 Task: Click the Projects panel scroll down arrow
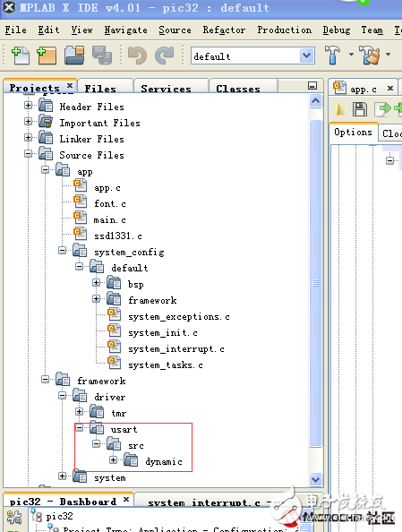(x=315, y=479)
